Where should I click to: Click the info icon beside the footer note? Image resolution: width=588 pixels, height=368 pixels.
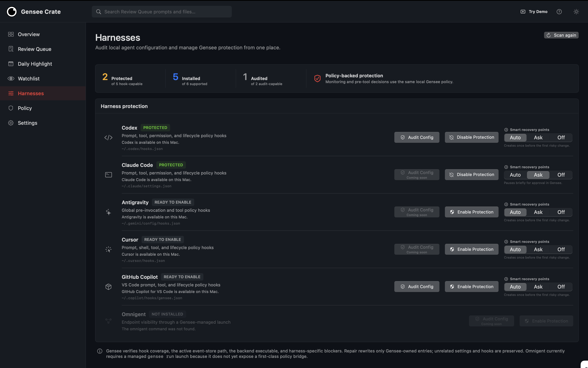point(100,351)
